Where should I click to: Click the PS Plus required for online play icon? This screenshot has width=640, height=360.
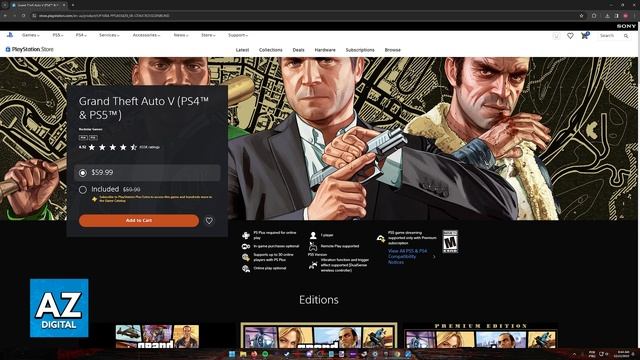click(x=246, y=235)
